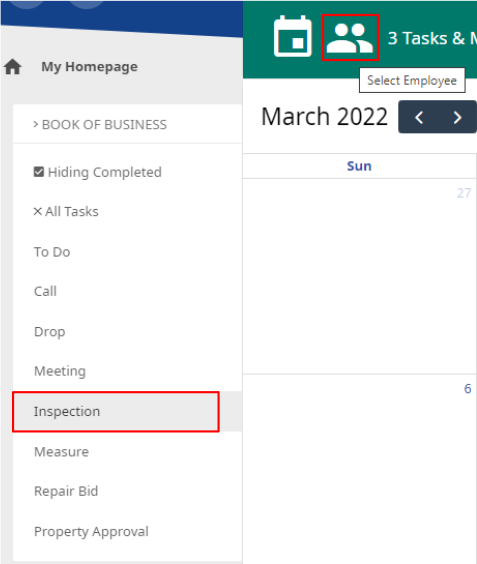
Task: Filter tasks by Repair Bid
Action: coord(66,491)
